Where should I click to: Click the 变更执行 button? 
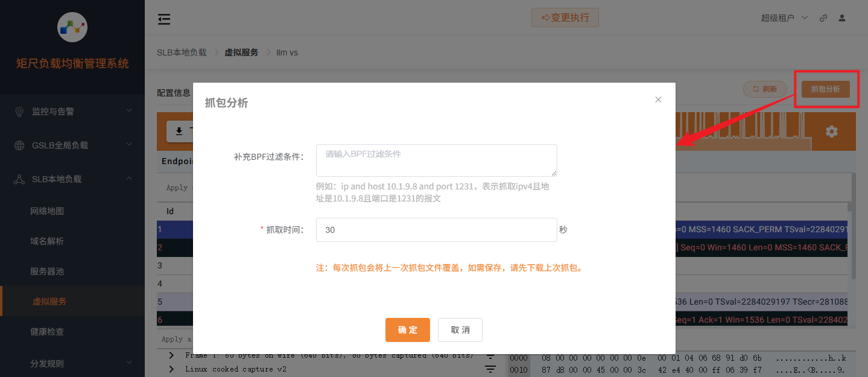pyautogui.click(x=565, y=17)
